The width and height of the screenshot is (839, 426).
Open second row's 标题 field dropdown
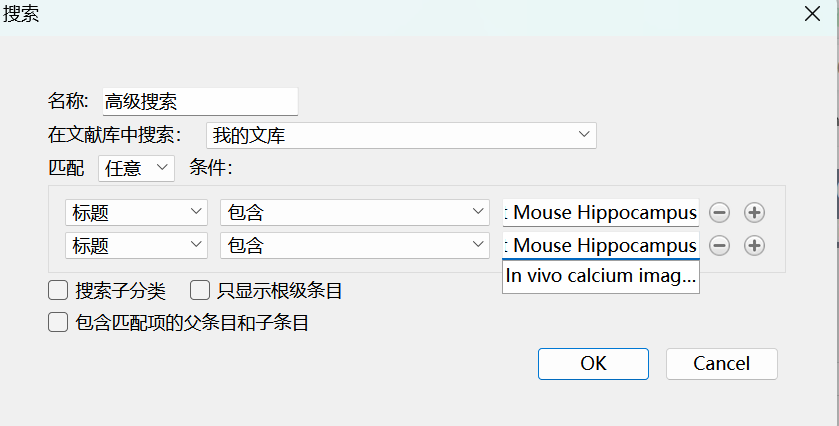[136, 246]
